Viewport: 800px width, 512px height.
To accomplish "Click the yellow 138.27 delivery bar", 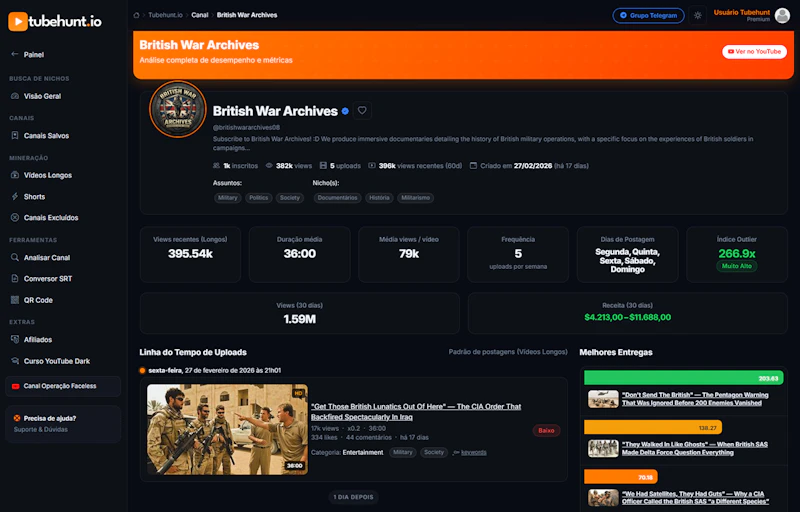I will pyautogui.click(x=653, y=428).
